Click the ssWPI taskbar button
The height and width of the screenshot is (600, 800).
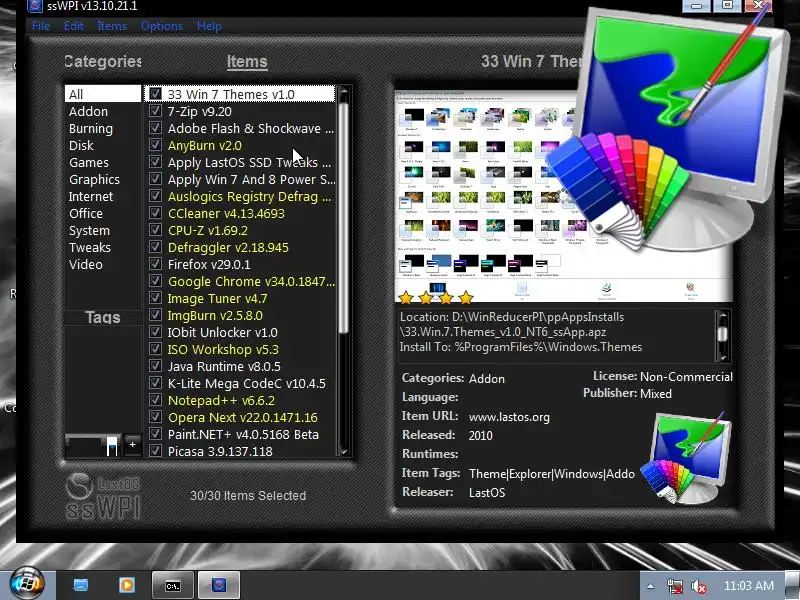tap(219, 585)
